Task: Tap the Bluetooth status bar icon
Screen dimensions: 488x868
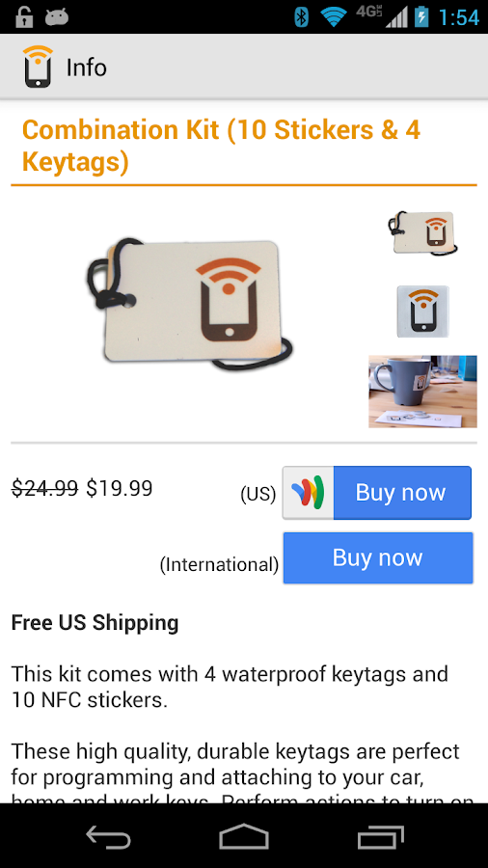Action: point(301,16)
